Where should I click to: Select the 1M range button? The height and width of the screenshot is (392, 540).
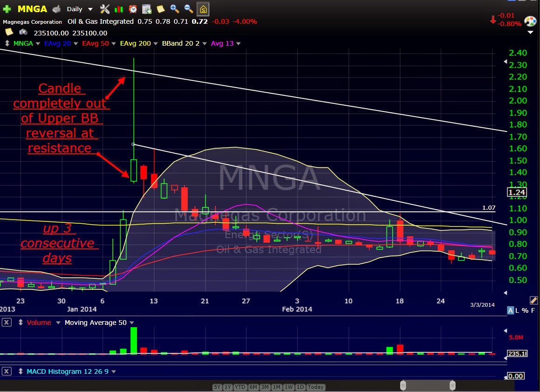tap(277, 387)
